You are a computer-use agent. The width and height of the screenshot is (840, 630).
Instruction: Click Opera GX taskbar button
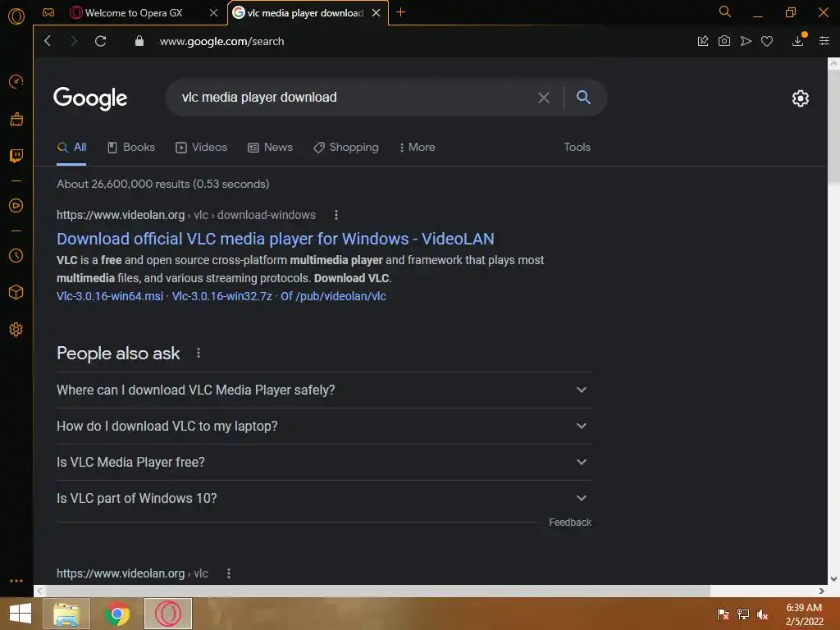point(168,614)
